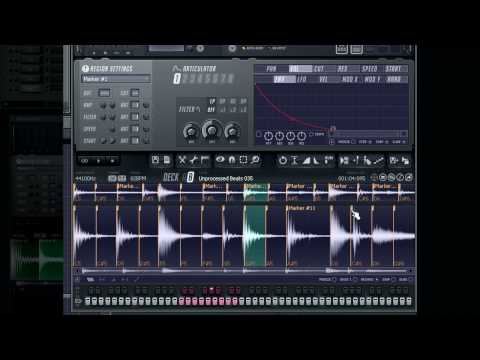Select articulator number 1
Screen dimensions: 480x360
point(177,79)
